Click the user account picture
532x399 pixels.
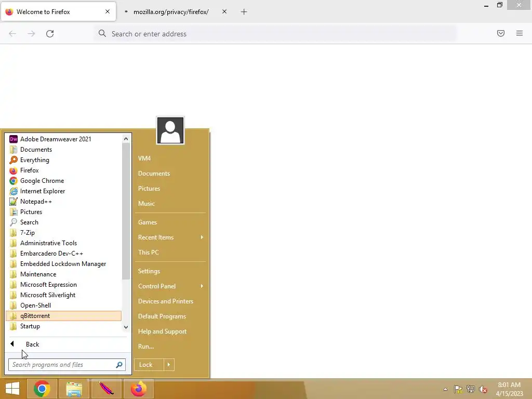[170, 130]
